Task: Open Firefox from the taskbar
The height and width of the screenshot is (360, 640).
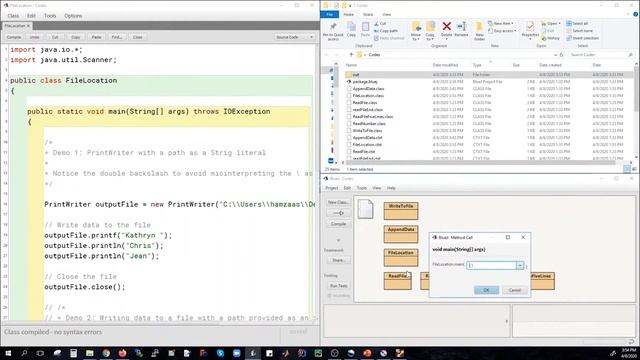Action: [x=122, y=353]
